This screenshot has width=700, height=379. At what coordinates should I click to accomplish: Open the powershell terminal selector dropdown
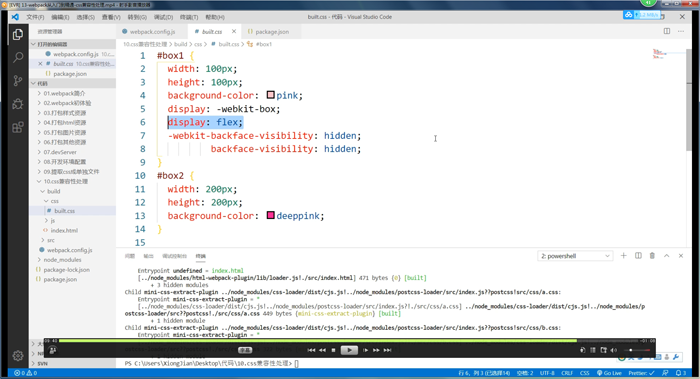click(575, 256)
